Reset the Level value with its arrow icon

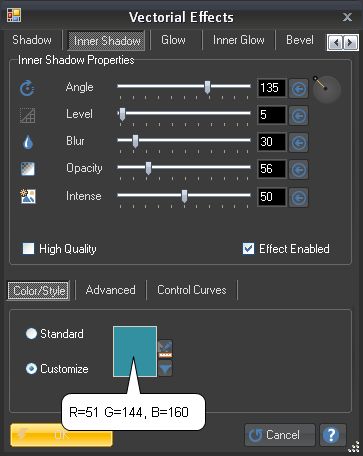298,115
